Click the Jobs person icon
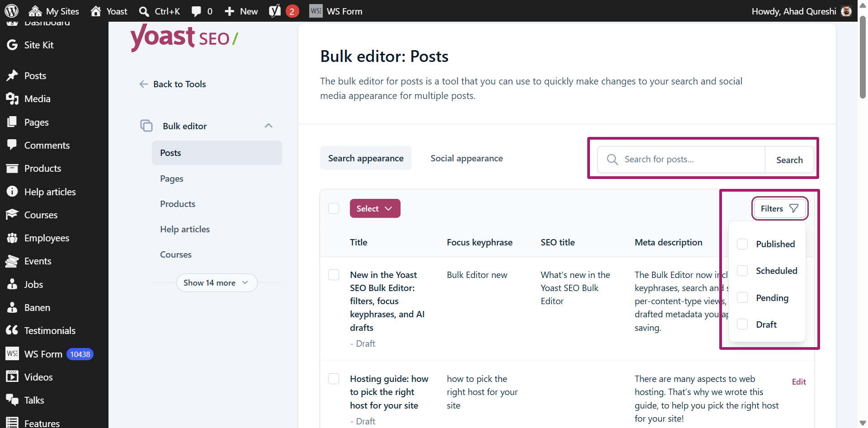The image size is (868, 428). point(12,284)
